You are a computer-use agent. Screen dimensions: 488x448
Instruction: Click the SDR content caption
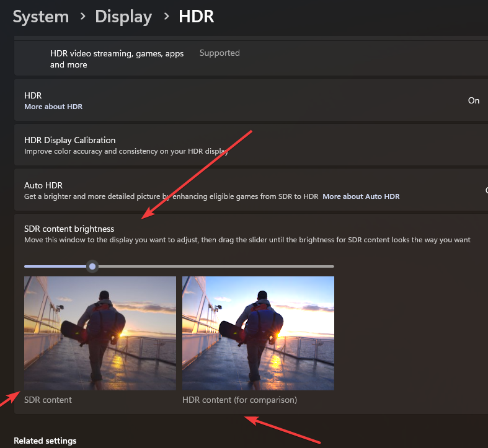pos(48,400)
